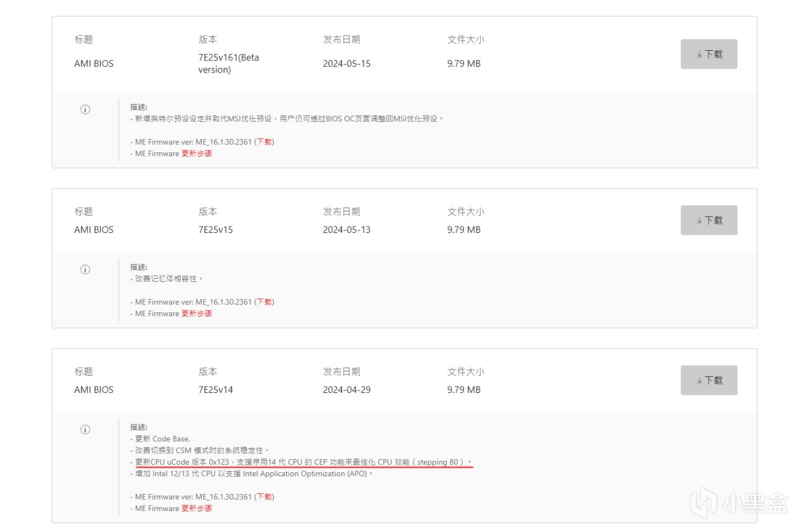Select version text 7E25v15

216,230
